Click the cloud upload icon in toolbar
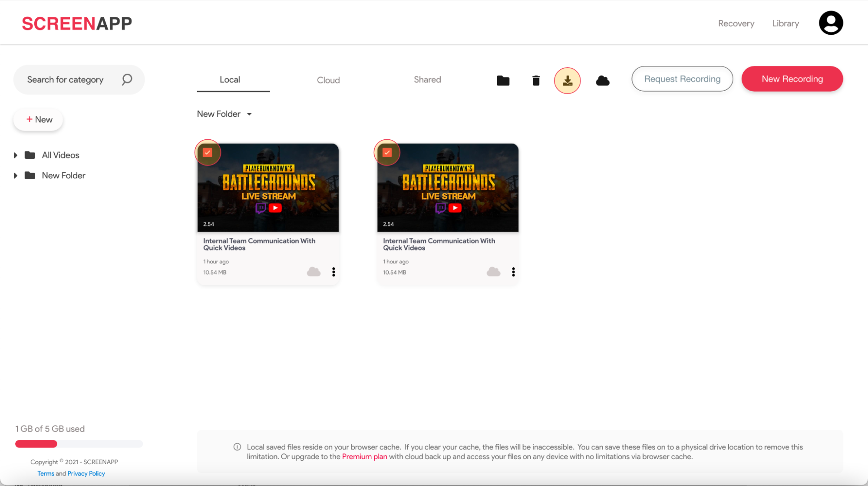This screenshot has width=868, height=486. (602, 81)
